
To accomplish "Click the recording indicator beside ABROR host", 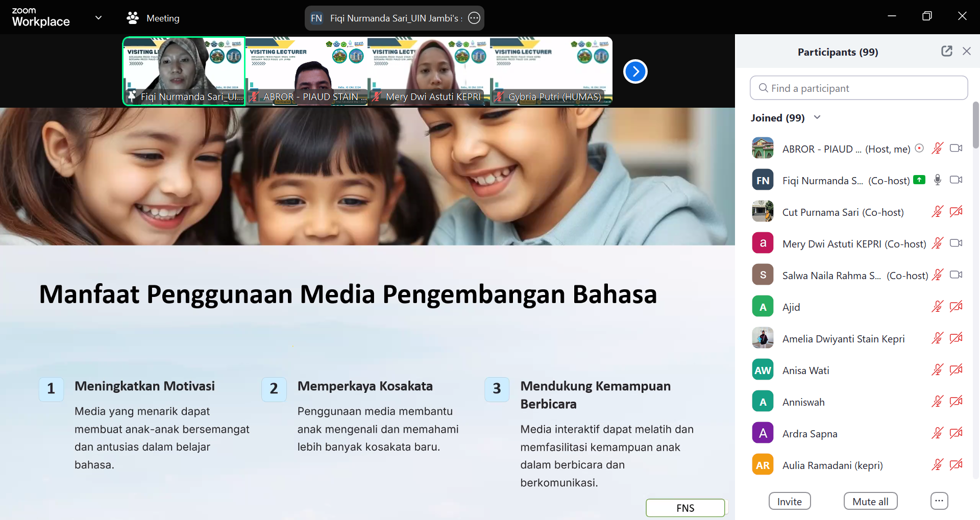I will point(919,148).
